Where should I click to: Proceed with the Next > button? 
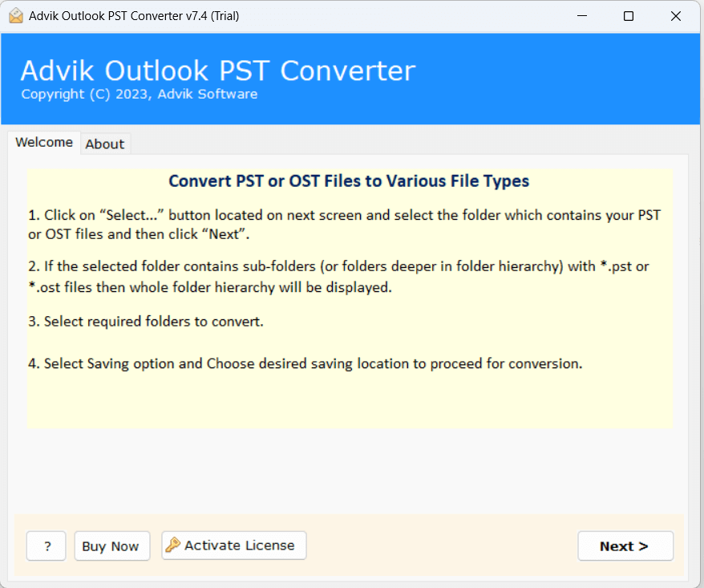(x=625, y=546)
